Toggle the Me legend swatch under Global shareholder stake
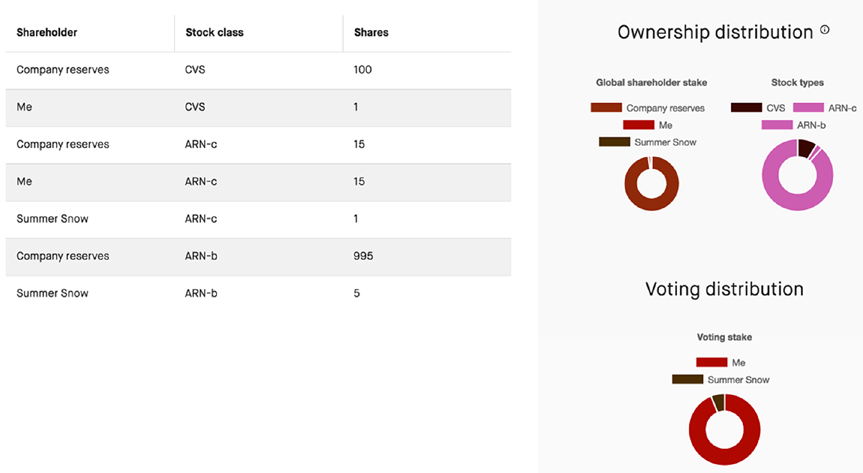The height and width of the screenshot is (473, 863). coord(638,125)
